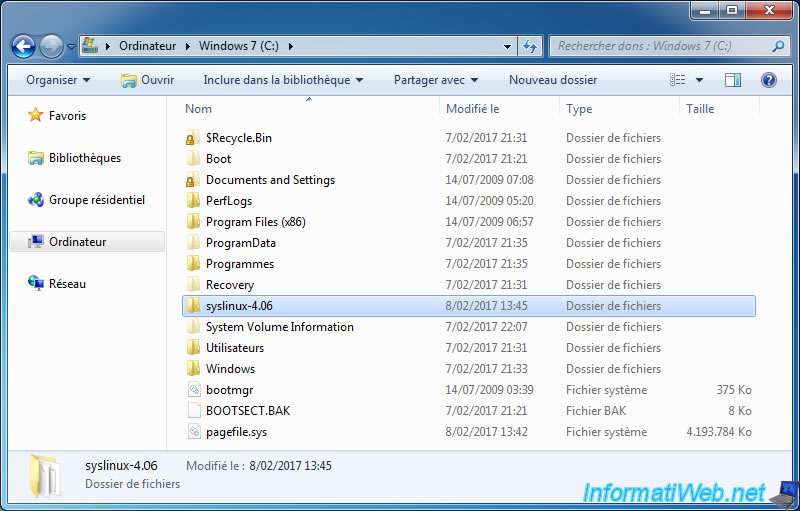
Task: Open the address bar history dropdown
Action: [507, 46]
